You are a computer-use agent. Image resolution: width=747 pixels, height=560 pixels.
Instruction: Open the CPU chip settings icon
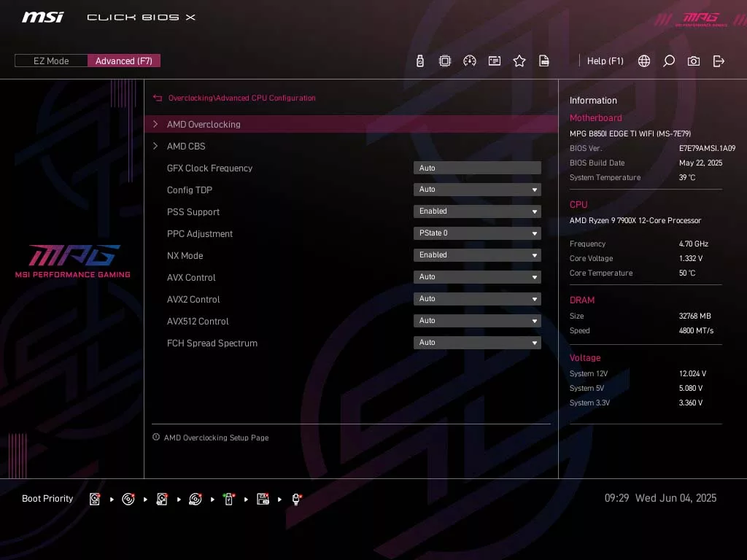tap(444, 61)
